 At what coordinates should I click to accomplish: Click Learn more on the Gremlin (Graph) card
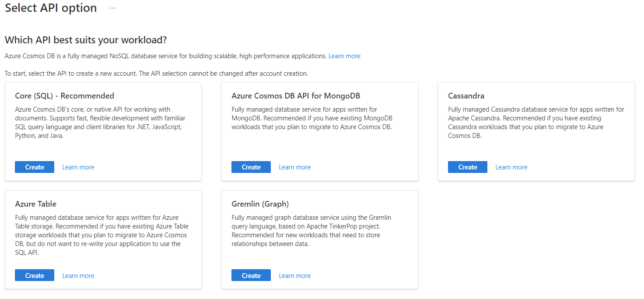tap(294, 275)
